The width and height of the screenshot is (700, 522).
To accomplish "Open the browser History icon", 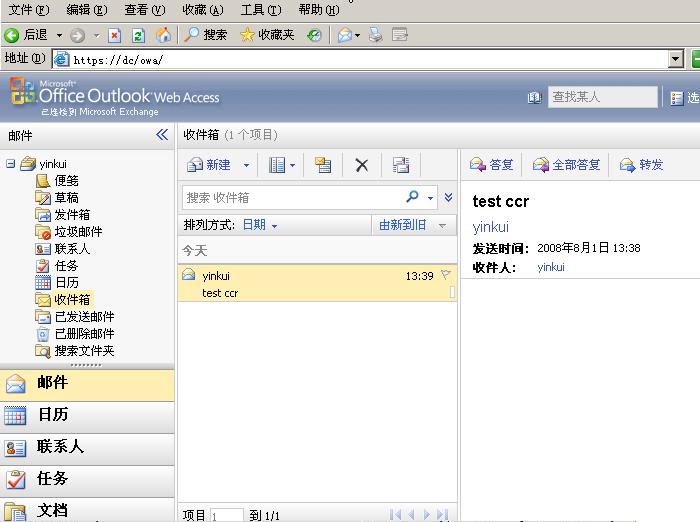I will pos(314,35).
